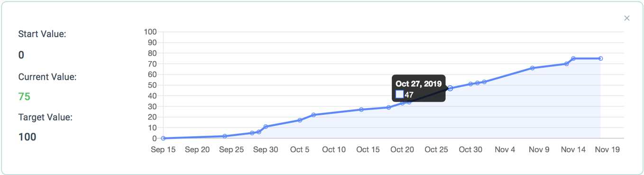
Task: Select the peak data point at Nov 14
Action: (x=573, y=58)
